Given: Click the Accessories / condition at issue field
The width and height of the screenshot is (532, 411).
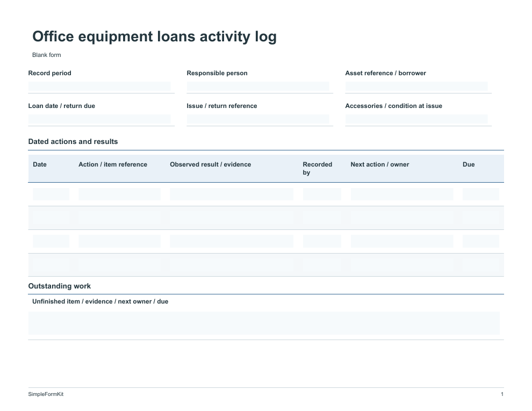Looking at the screenshot, I should point(416,119).
